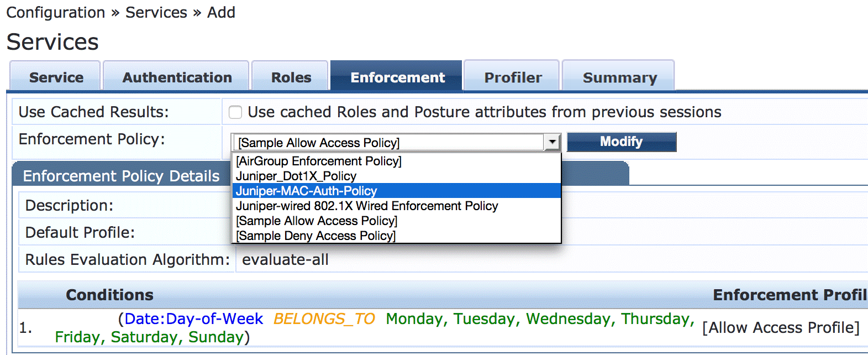Pick Juniper-MAC-Auth-Policy in dropdown list
Viewport: 868px width, 355px height.
[x=307, y=191]
